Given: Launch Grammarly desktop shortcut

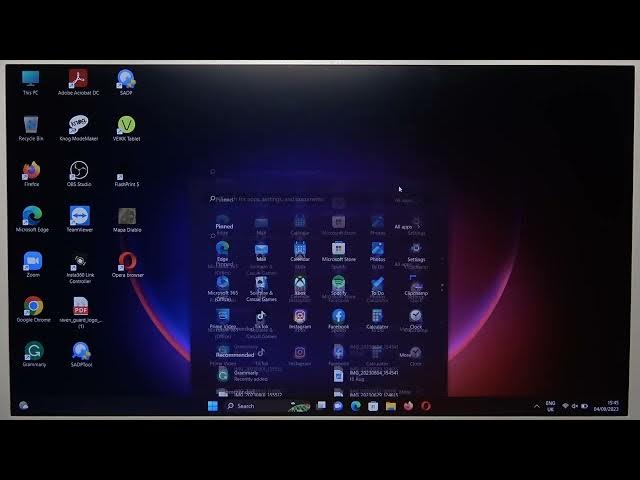Looking at the screenshot, I should (34, 354).
